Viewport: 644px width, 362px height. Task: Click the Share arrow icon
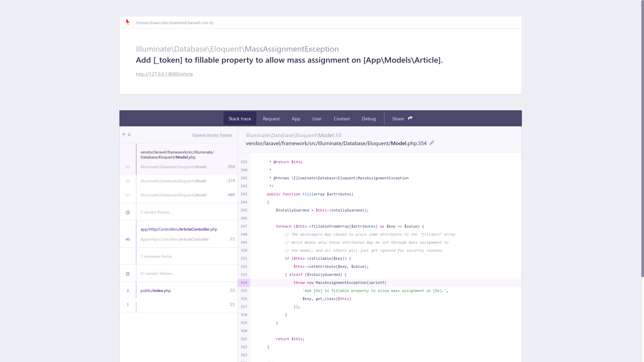click(x=410, y=118)
